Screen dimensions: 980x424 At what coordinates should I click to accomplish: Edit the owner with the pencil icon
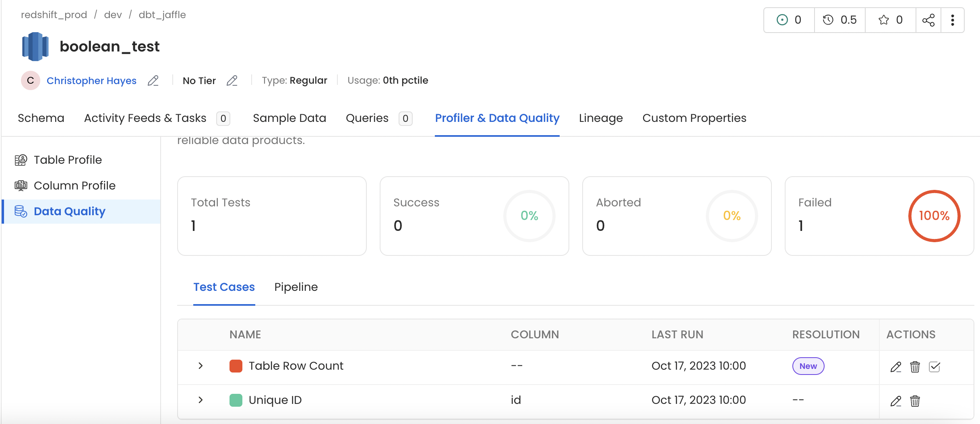pos(153,80)
